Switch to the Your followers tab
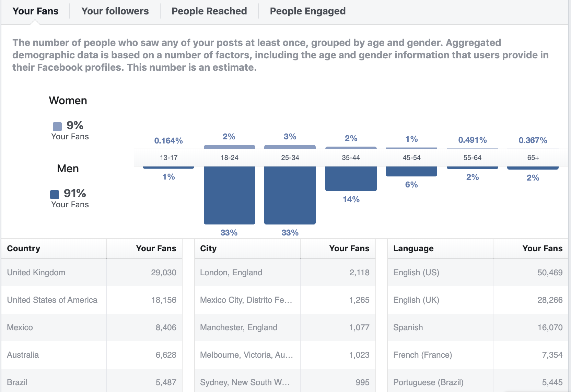The width and height of the screenshot is (571, 392). point(115,11)
